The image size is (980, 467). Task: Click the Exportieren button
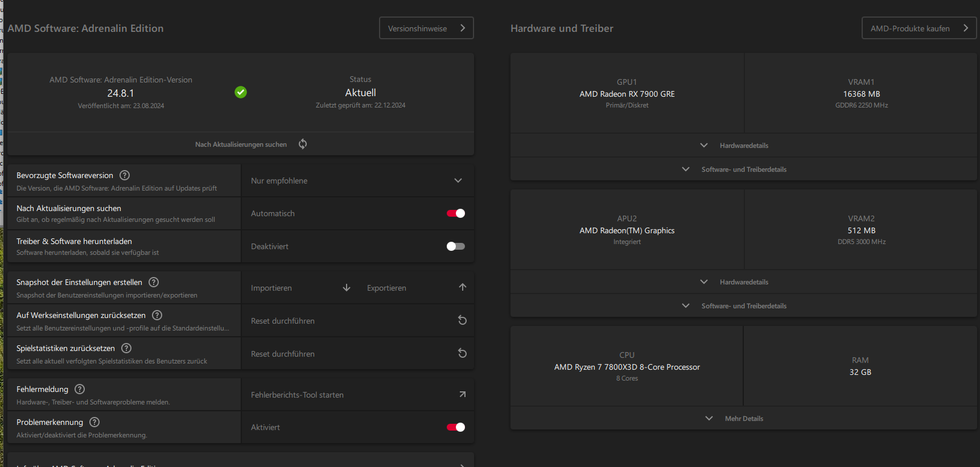point(415,288)
